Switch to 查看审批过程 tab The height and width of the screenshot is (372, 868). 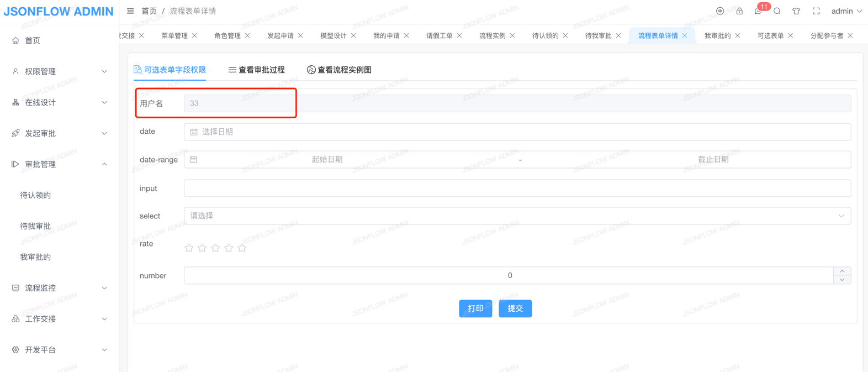click(x=257, y=70)
